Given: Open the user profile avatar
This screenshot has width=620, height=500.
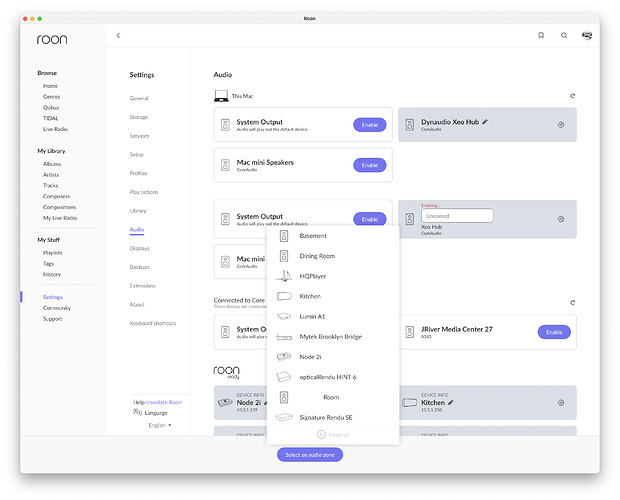Looking at the screenshot, I should point(587,36).
